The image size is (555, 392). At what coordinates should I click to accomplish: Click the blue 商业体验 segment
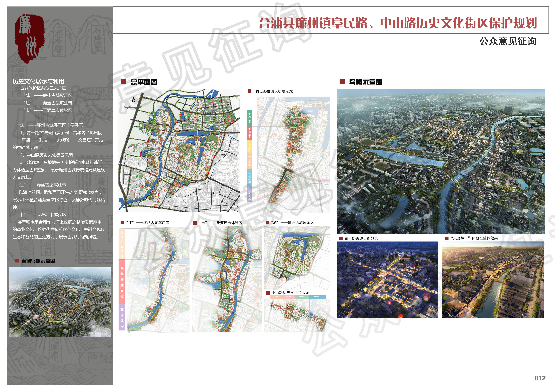click(x=317, y=297)
